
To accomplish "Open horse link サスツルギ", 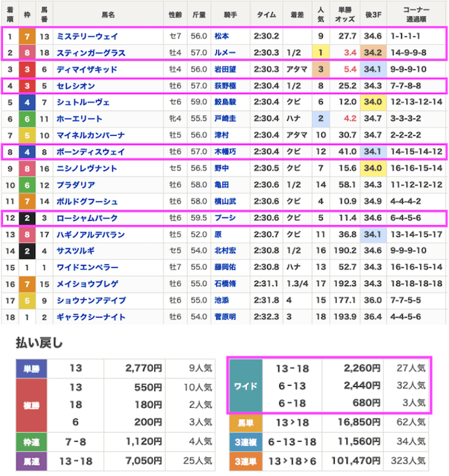I will tap(76, 251).
